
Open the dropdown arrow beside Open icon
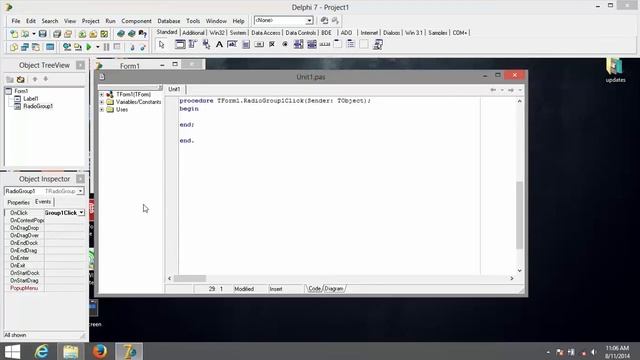tap(34, 34)
